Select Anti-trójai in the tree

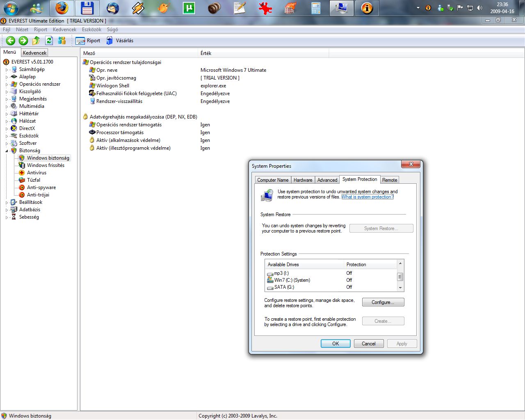(38, 195)
